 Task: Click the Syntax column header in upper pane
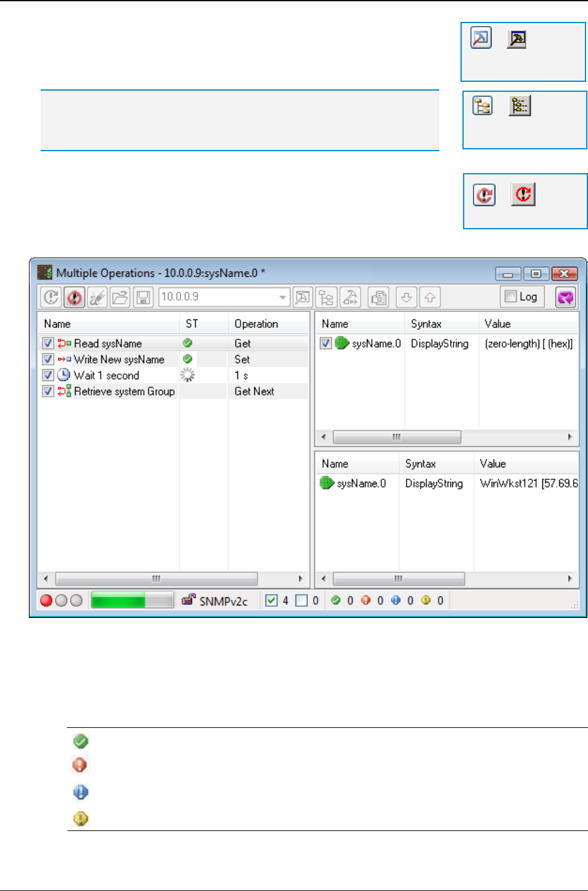[x=441, y=324]
